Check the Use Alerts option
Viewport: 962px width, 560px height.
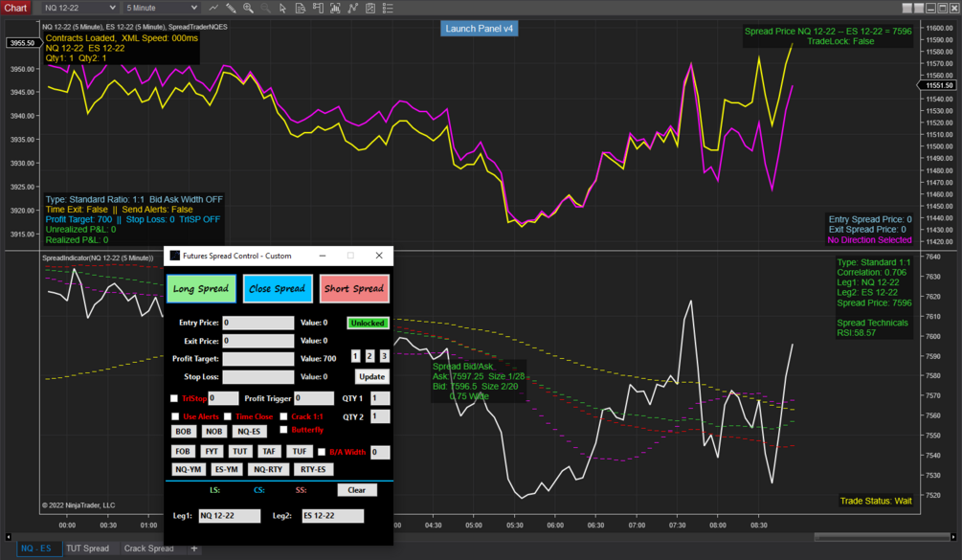pyautogui.click(x=174, y=416)
